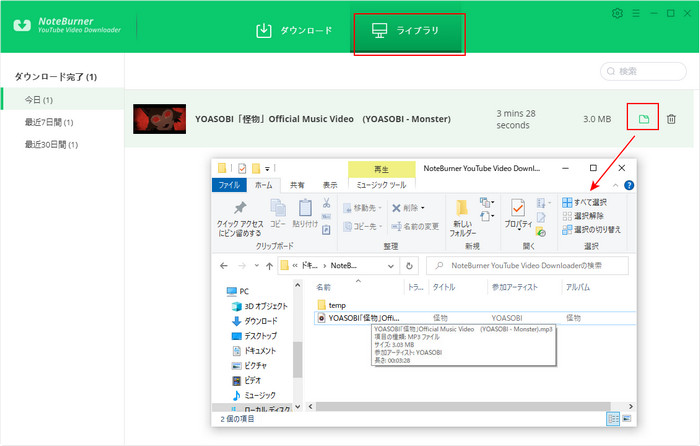
Task: Click the Explorer search box
Action: [527, 266]
